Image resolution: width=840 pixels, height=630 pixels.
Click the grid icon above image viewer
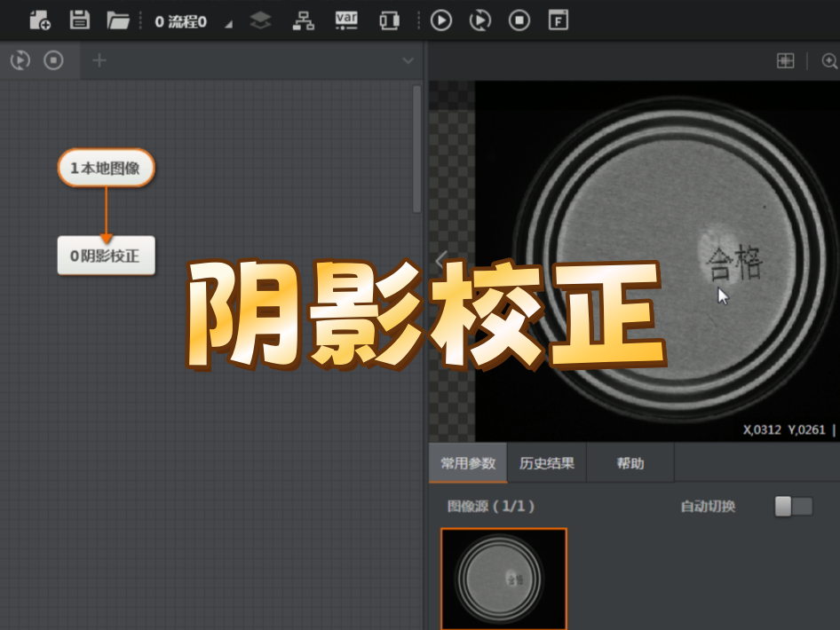(785, 61)
